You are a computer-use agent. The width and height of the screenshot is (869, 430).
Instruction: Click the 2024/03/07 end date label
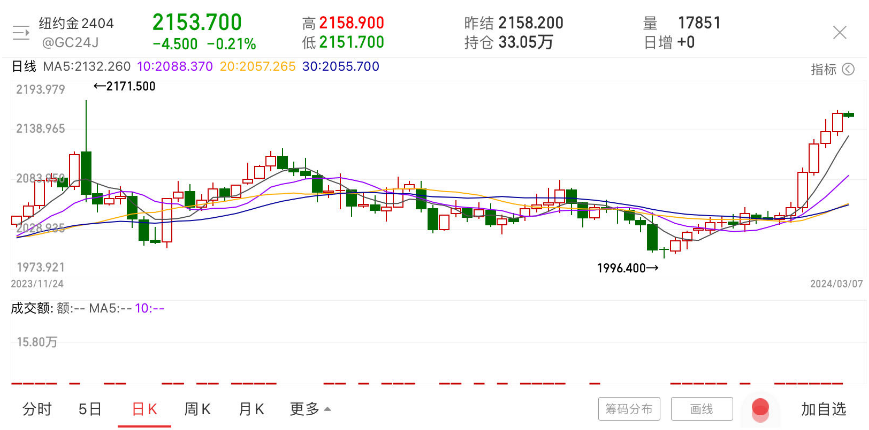pyautogui.click(x=836, y=283)
